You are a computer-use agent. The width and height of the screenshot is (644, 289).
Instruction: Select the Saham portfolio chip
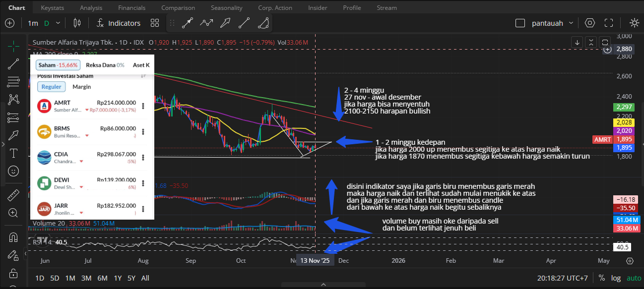[x=58, y=65]
